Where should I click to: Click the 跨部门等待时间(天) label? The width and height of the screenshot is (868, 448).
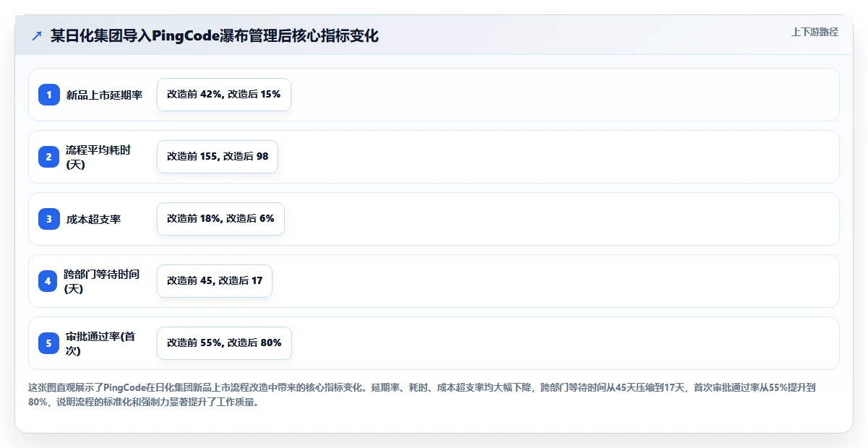click(101, 281)
